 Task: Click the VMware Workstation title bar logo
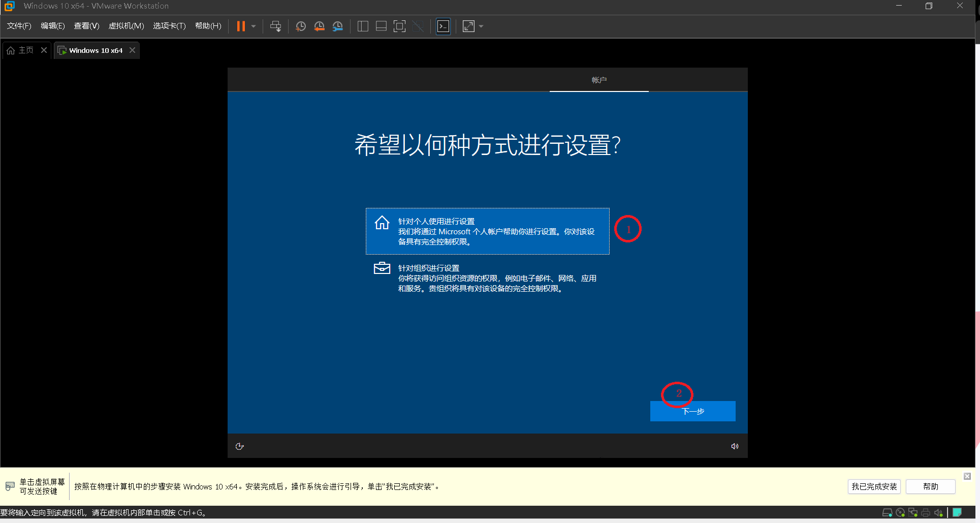(9, 6)
